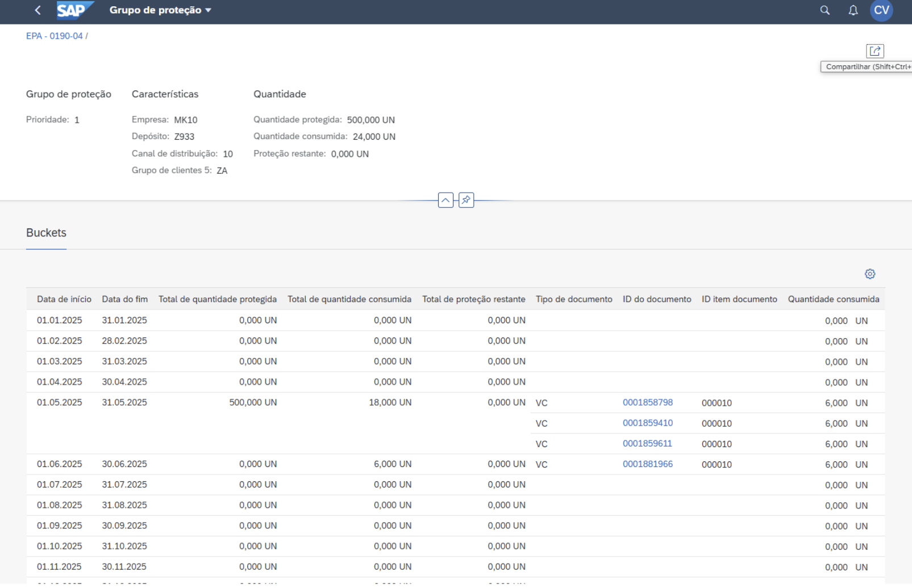Click the Quantidade consumida column header
Screen dimensions: 912x588
834,299
